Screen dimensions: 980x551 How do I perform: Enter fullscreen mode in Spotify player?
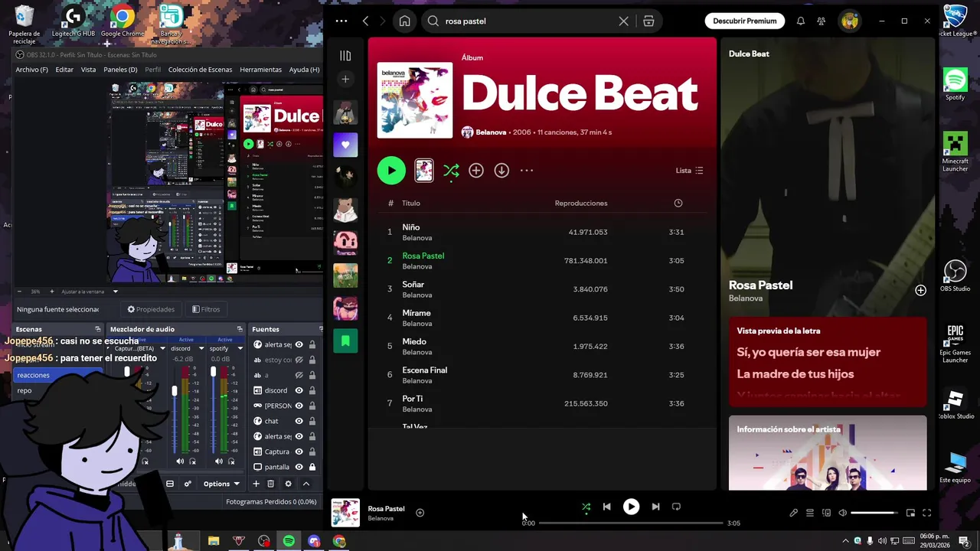click(x=926, y=513)
